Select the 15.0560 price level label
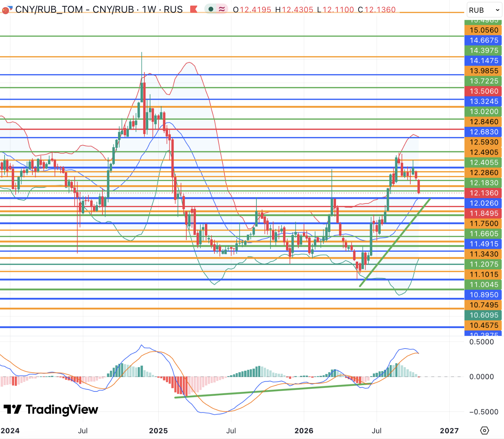This screenshot has width=504, height=439. (484, 30)
